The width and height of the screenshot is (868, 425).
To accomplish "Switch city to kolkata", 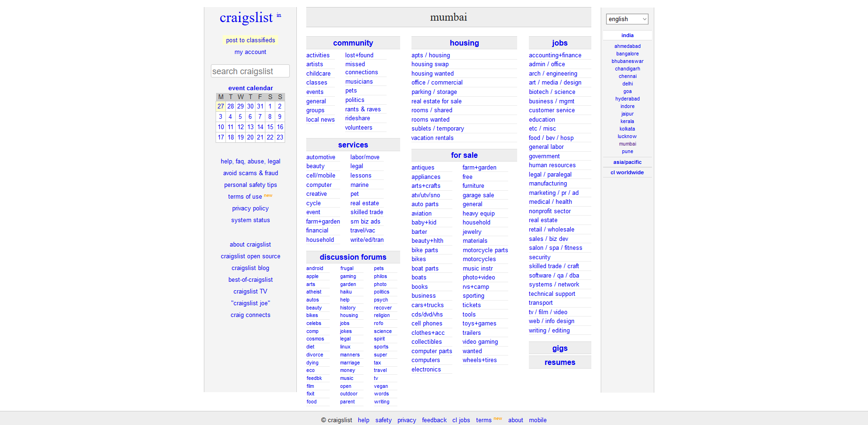I will (x=628, y=129).
